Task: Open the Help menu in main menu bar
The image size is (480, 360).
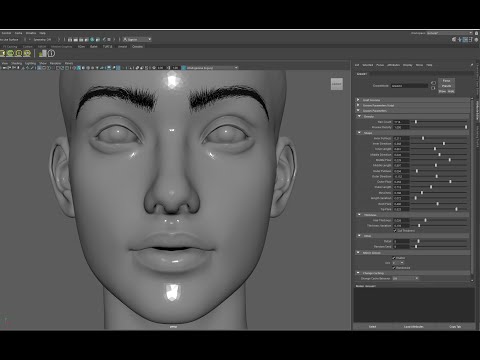Action: click(x=42, y=33)
